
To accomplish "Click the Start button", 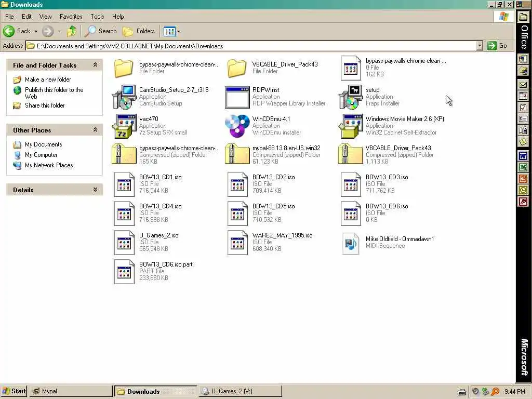I will 14,391.
